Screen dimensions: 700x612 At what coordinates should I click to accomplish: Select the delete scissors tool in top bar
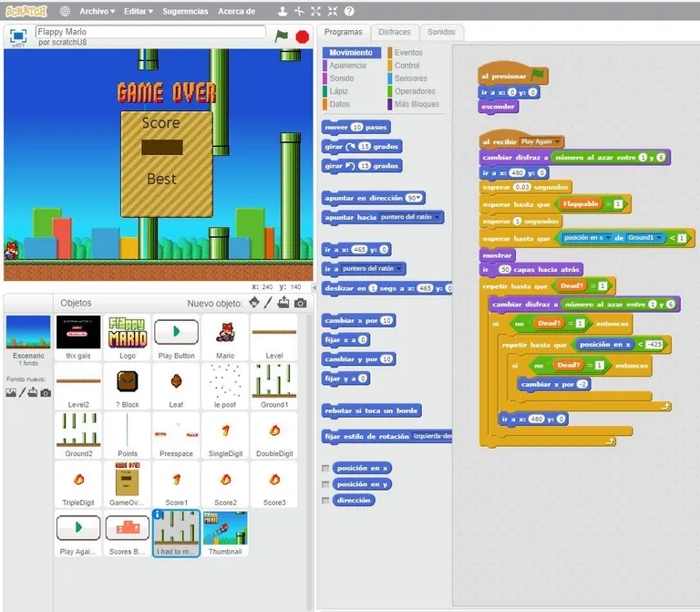click(299, 11)
